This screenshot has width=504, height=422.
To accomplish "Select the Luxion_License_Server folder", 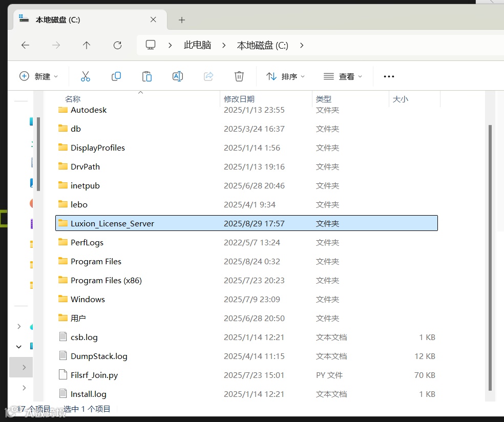I will [x=246, y=223].
